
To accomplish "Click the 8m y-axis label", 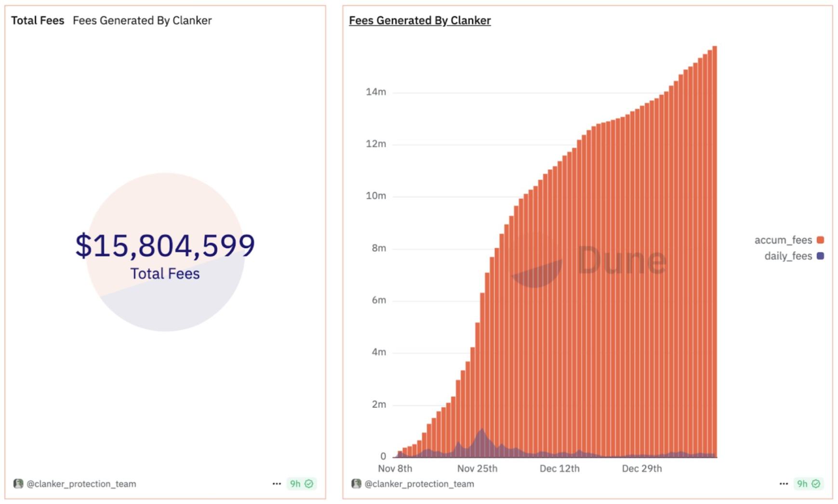I will 379,248.
